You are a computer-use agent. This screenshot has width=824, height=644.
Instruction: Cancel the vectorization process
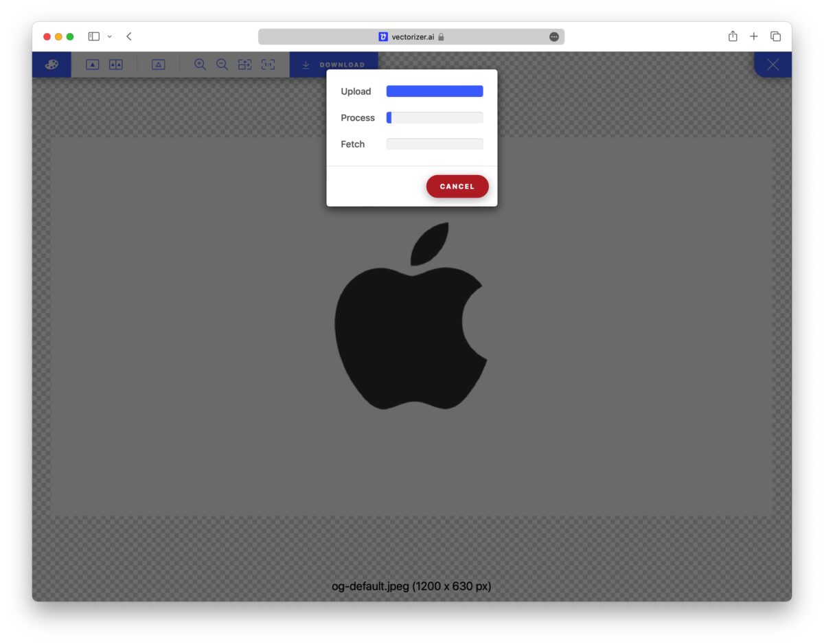click(x=457, y=187)
